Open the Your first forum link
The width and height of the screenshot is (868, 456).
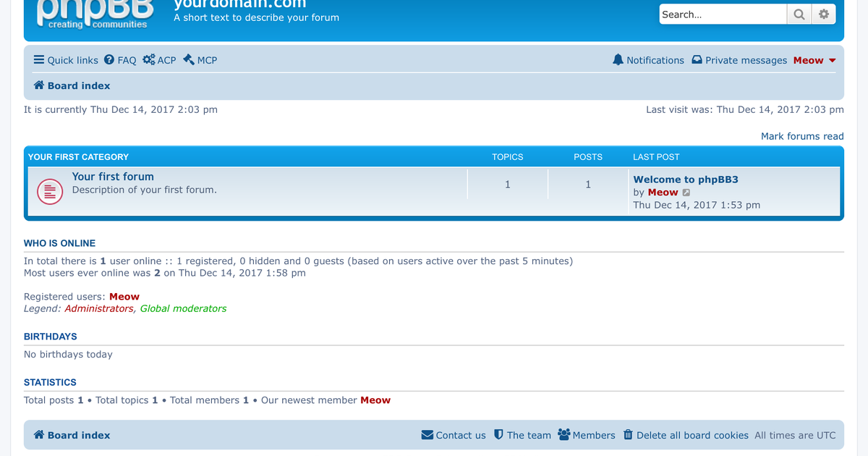pyautogui.click(x=113, y=177)
